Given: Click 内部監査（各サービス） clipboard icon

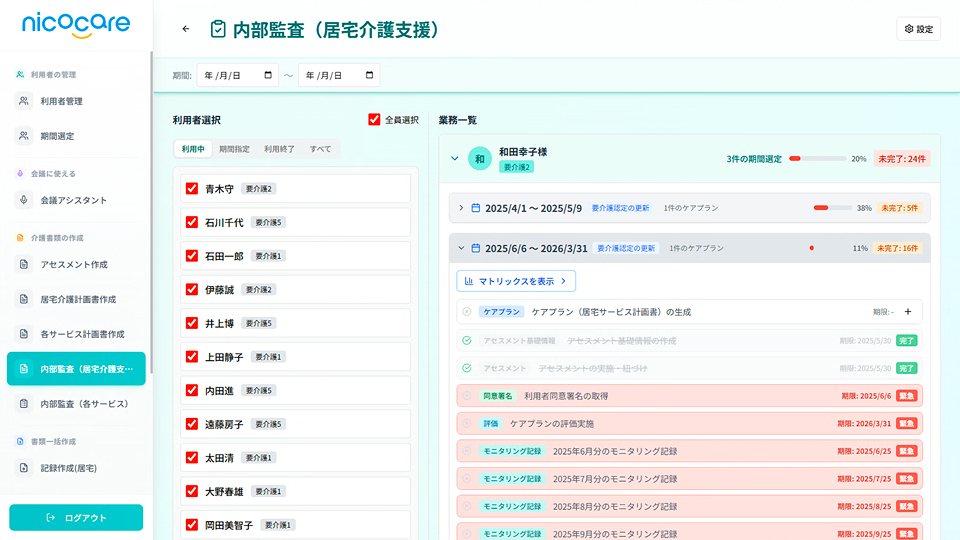Looking at the screenshot, I should (23, 404).
